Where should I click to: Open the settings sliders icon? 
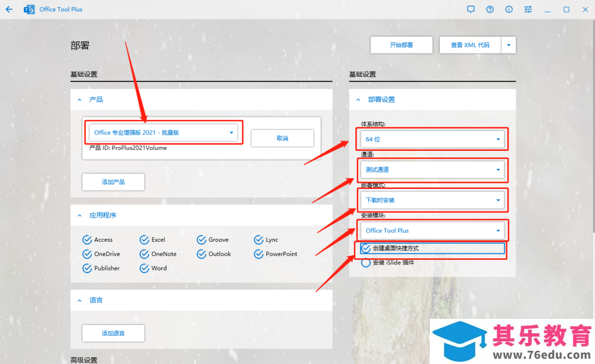528,9
